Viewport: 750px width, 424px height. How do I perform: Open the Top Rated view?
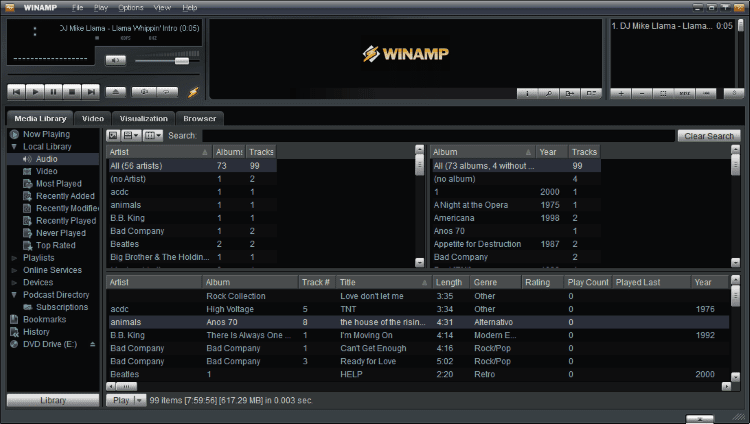point(55,245)
